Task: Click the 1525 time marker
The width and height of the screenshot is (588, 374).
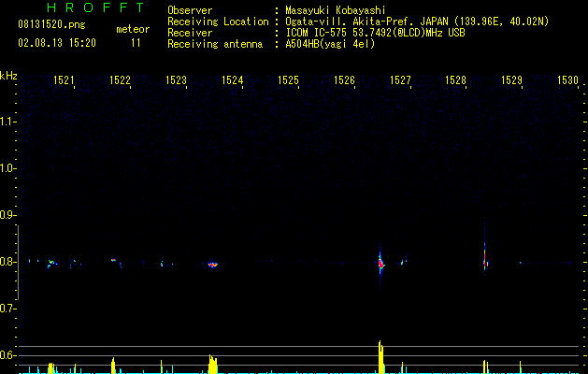Action: tap(288, 80)
